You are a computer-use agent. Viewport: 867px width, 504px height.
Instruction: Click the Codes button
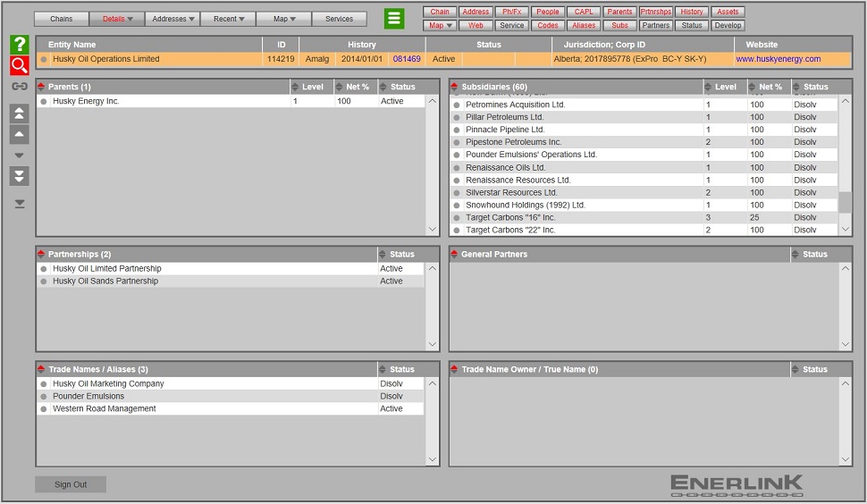click(x=548, y=25)
